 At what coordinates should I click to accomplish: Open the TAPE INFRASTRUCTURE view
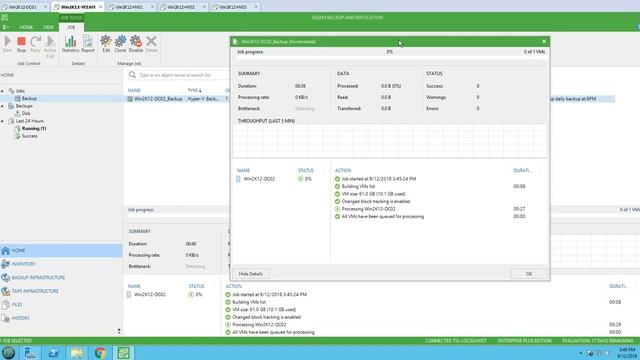pyautogui.click(x=61, y=291)
